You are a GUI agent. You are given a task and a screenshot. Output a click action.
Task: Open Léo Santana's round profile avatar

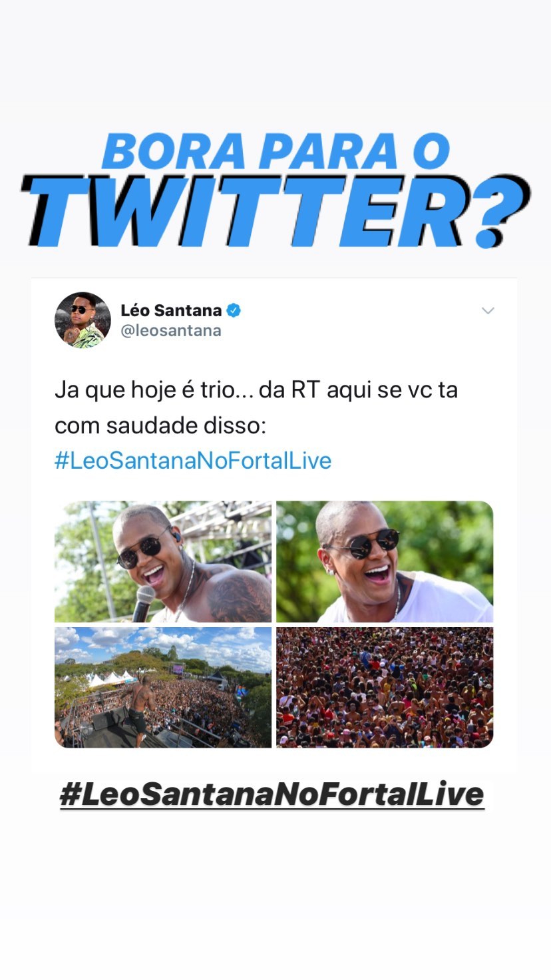[83, 320]
